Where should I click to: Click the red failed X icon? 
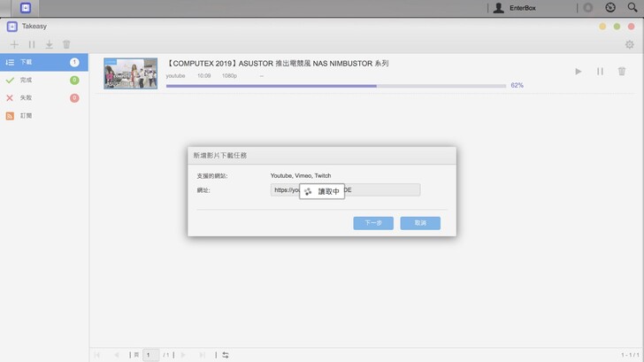click(x=10, y=97)
